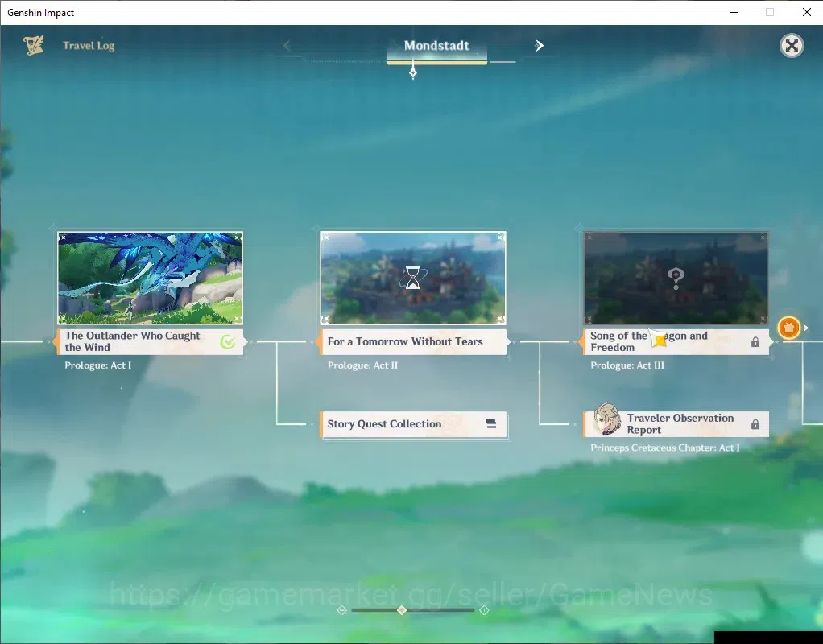Click Prologue: Act II subtitle
Image resolution: width=823 pixels, height=644 pixels.
click(362, 365)
